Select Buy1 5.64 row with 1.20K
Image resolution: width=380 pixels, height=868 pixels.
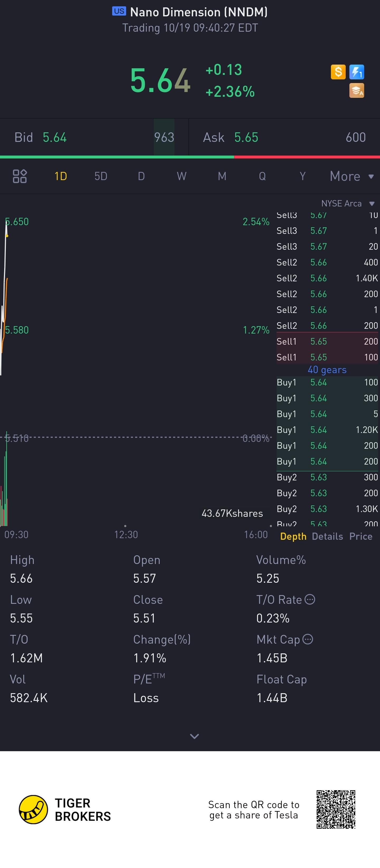pyautogui.click(x=327, y=430)
